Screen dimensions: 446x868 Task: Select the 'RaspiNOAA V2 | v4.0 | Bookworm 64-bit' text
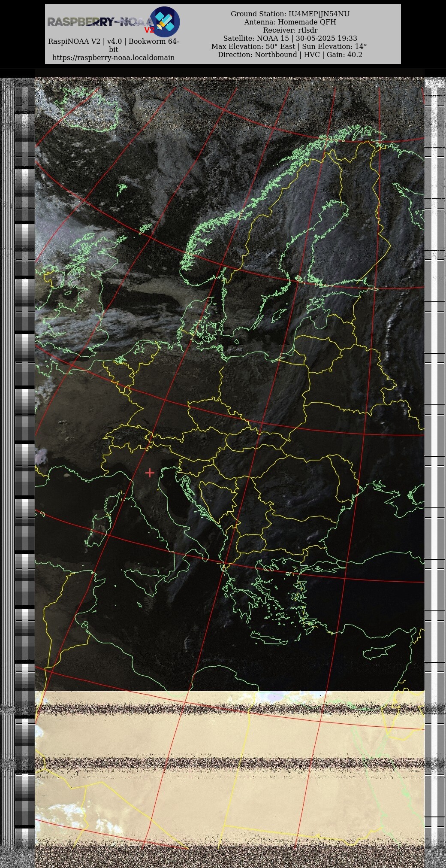114,46
